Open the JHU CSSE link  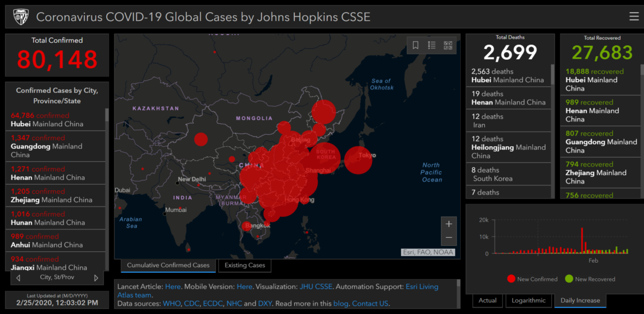(x=316, y=286)
